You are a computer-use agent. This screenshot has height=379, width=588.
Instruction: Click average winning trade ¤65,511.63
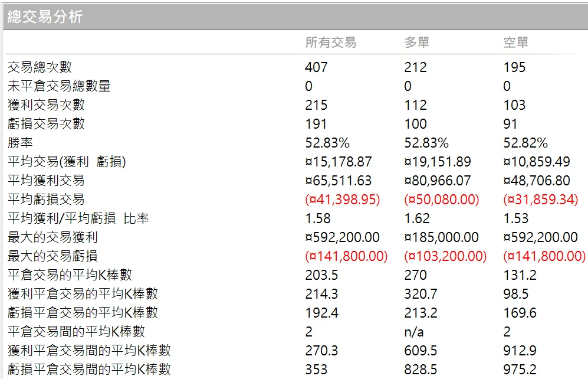(339, 181)
